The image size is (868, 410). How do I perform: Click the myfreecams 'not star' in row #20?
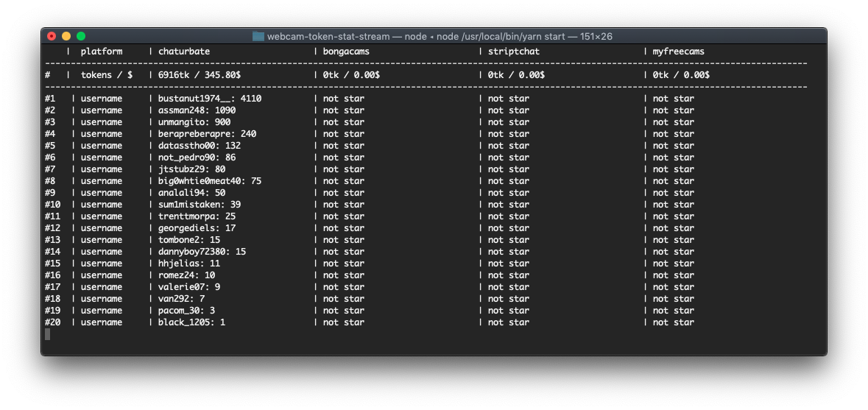click(673, 322)
